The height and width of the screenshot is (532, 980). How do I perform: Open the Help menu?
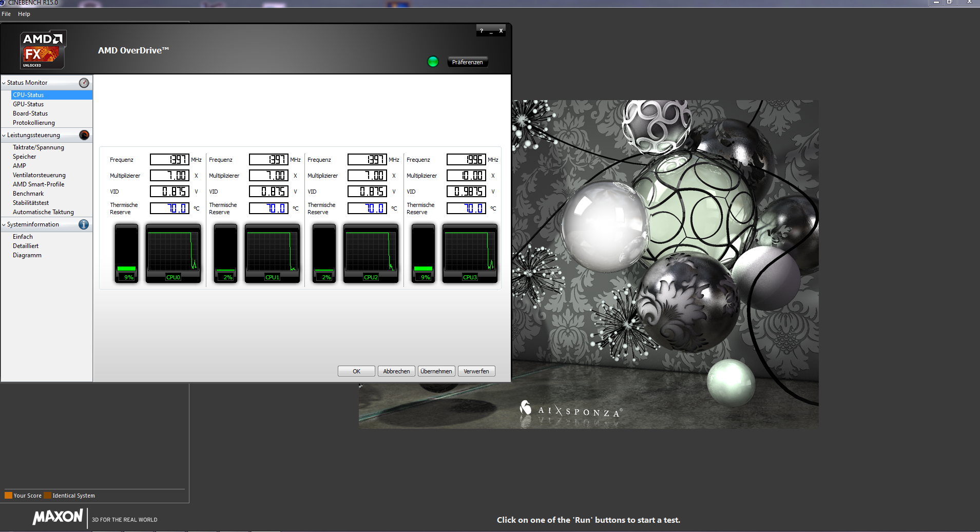point(24,14)
